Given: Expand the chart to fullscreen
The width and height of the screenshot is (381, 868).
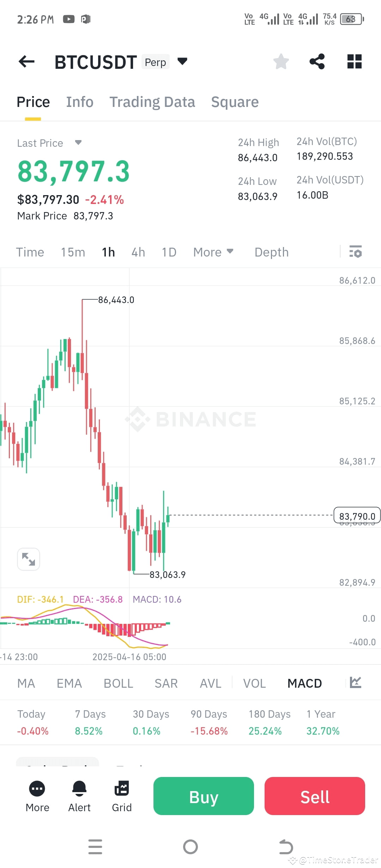Looking at the screenshot, I should [x=28, y=559].
